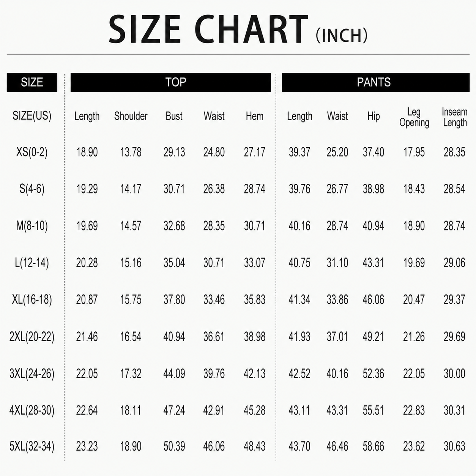This screenshot has height=476, width=476.
Task: Select the TOP section header
Action: tap(171, 82)
